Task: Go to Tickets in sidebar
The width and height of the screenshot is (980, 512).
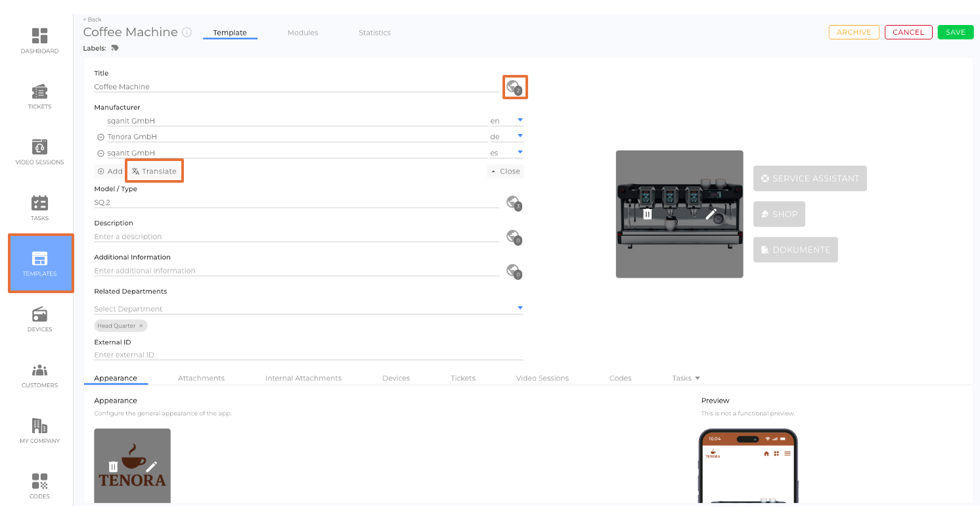Action: (x=39, y=96)
